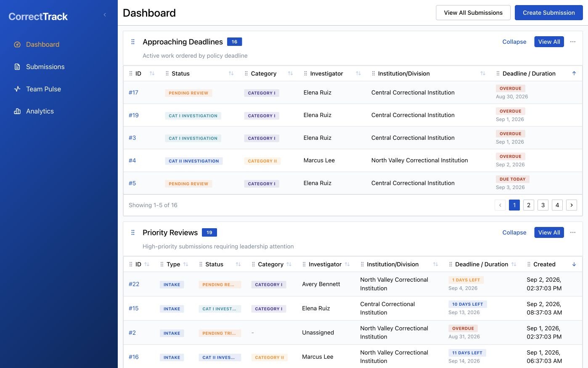The width and height of the screenshot is (588, 368).
Task: Toggle the Approaching Deadlines Deadline / Duration sort arrow
Action: click(574, 73)
